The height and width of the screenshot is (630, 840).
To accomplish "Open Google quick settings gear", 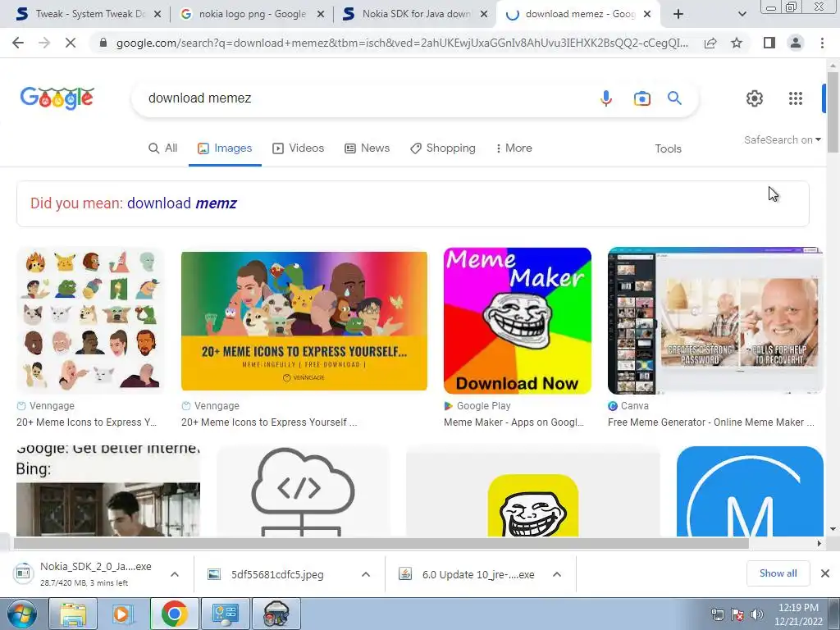I will 755,98.
